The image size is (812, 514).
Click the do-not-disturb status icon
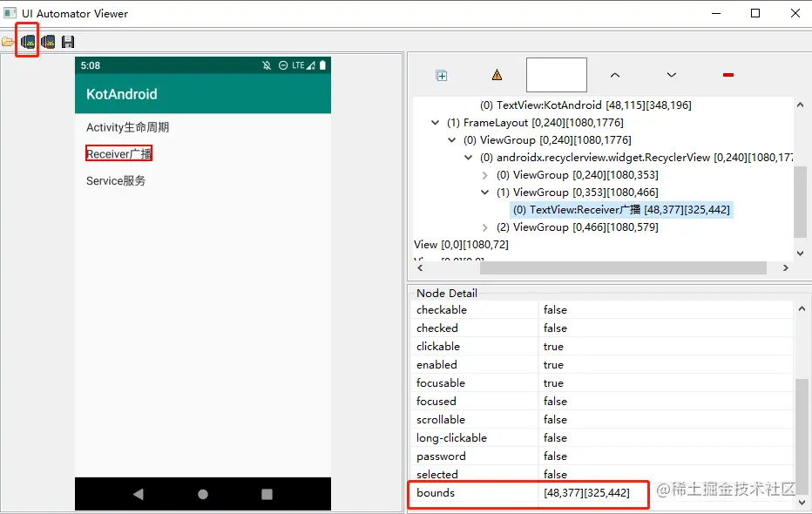[283, 65]
